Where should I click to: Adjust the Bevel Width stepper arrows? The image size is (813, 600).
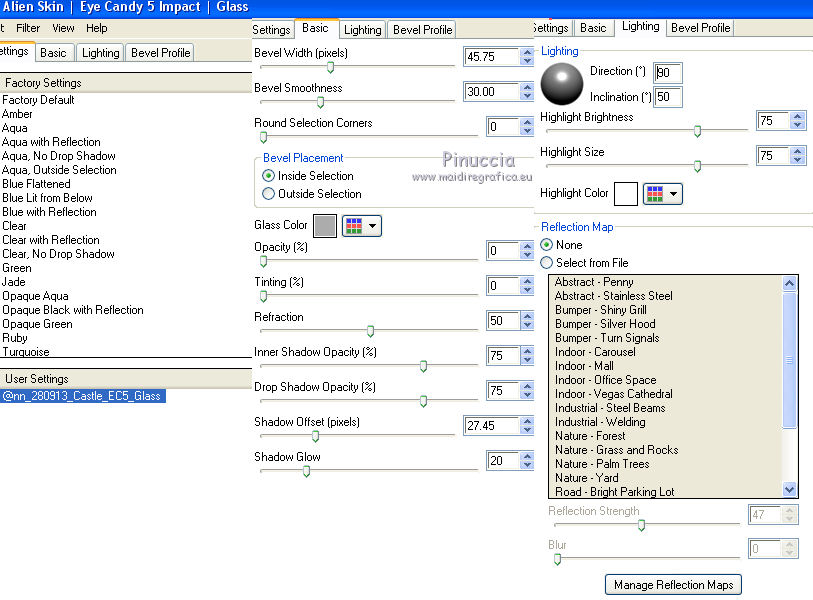tap(527, 57)
